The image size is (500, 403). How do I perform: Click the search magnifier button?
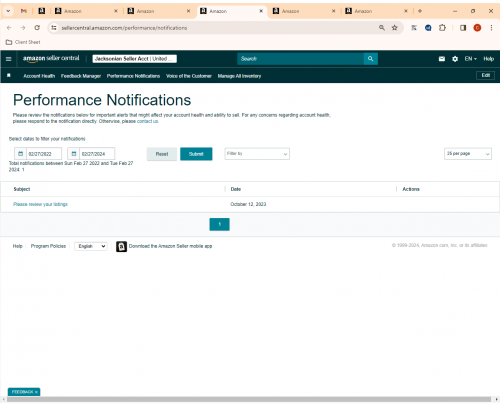click(370, 59)
